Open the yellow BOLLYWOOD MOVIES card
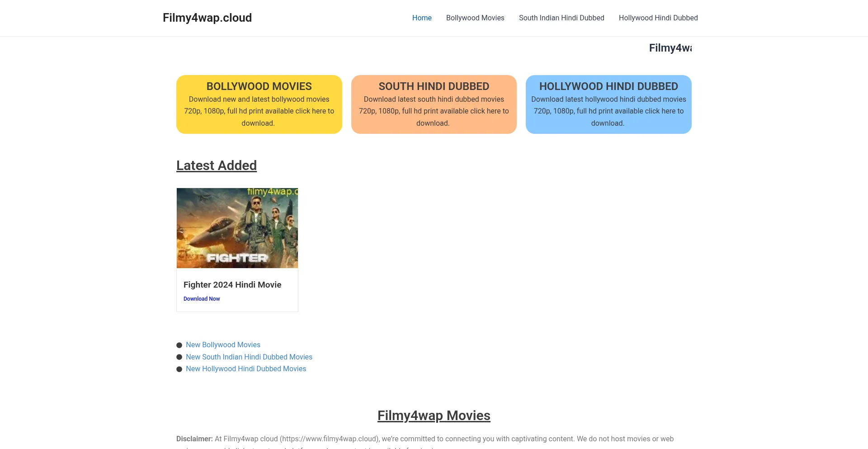The width and height of the screenshot is (868, 449). (x=259, y=104)
